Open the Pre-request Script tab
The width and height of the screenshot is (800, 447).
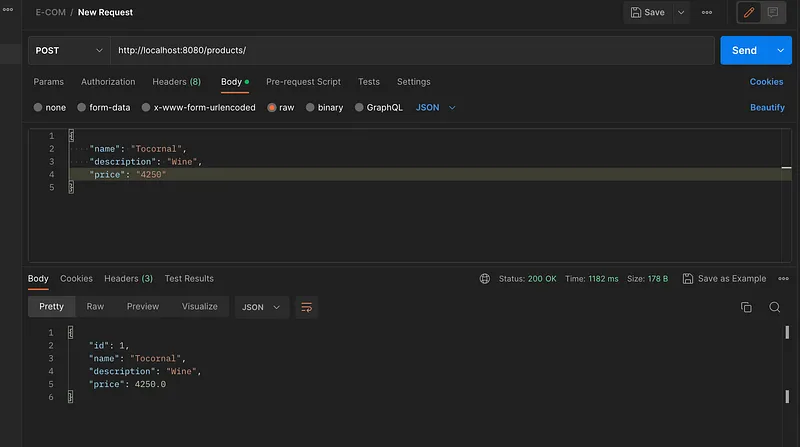(303, 82)
